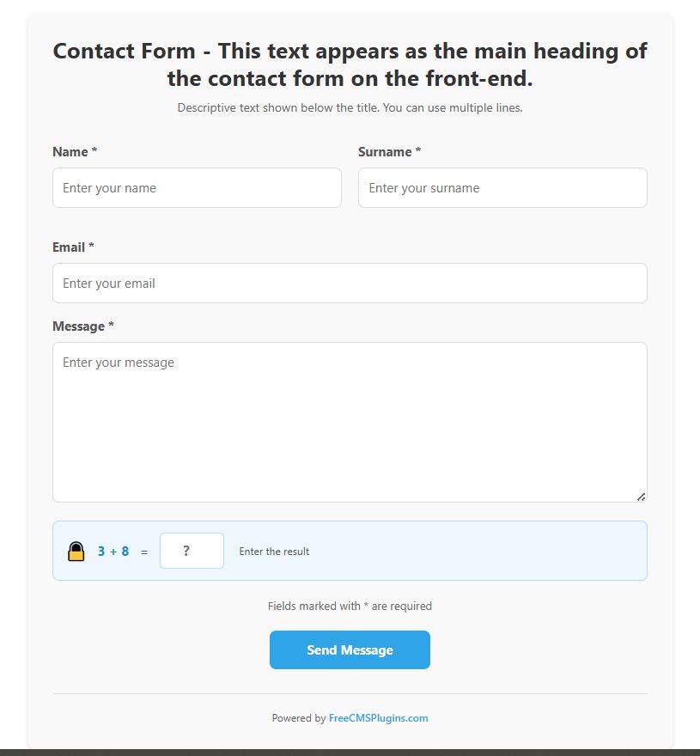Click inside the Name input field
The width and height of the screenshot is (700, 756).
tap(197, 187)
